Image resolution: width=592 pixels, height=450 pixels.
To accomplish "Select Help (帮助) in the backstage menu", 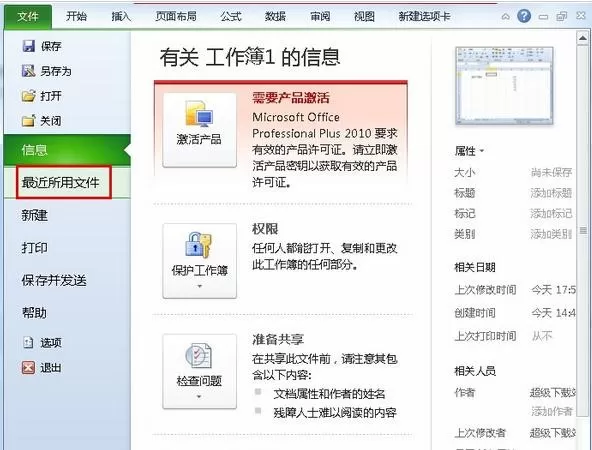I will click(34, 313).
